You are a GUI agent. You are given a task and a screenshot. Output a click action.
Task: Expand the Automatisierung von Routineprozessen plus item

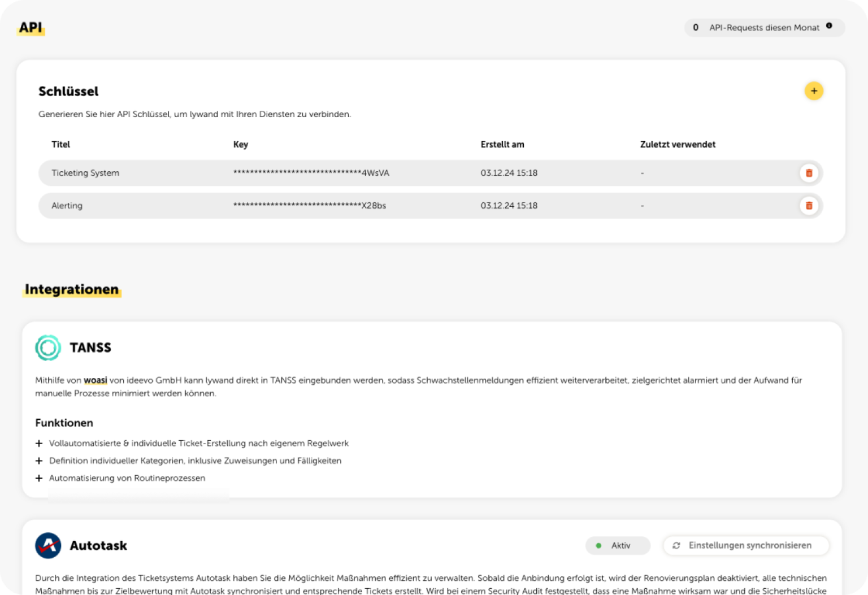click(39, 478)
